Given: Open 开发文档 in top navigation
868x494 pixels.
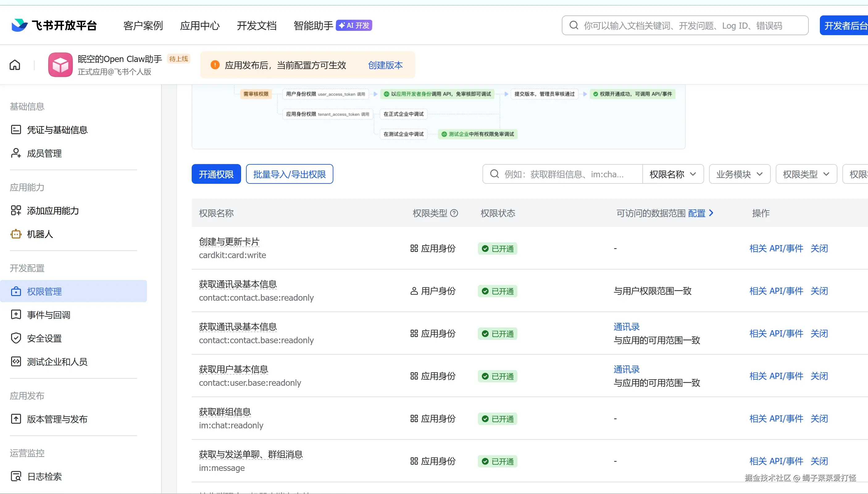Looking at the screenshot, I should (257, 26).
